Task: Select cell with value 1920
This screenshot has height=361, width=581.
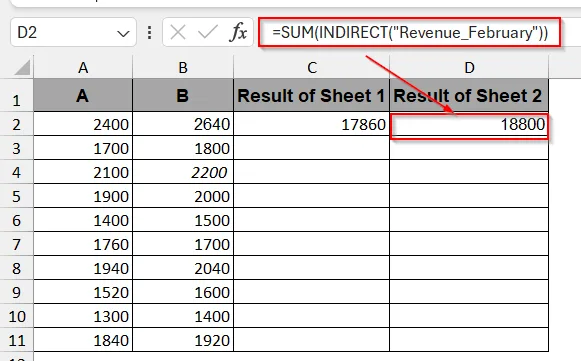Action: pyautogui.click(x=183, y=340)
